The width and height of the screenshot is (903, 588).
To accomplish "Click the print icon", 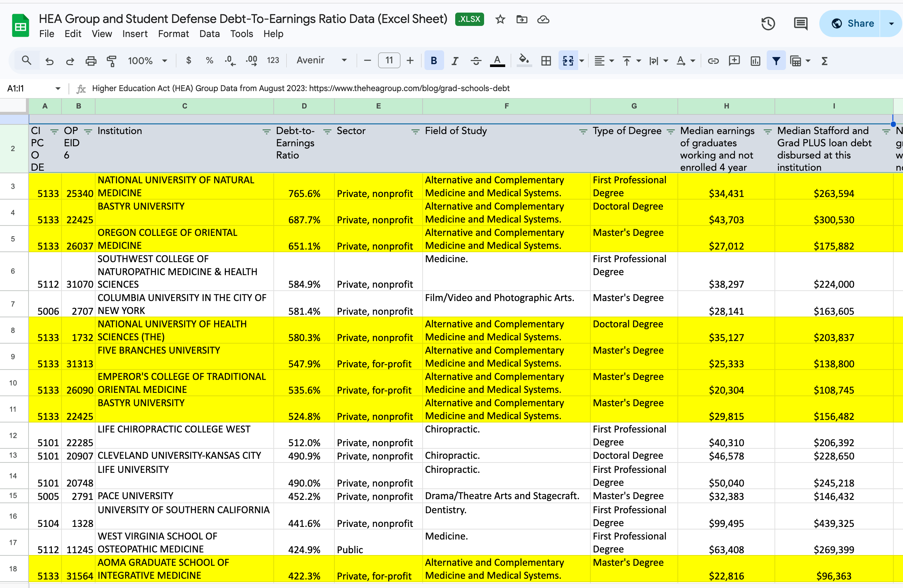I will coord(91,61).
